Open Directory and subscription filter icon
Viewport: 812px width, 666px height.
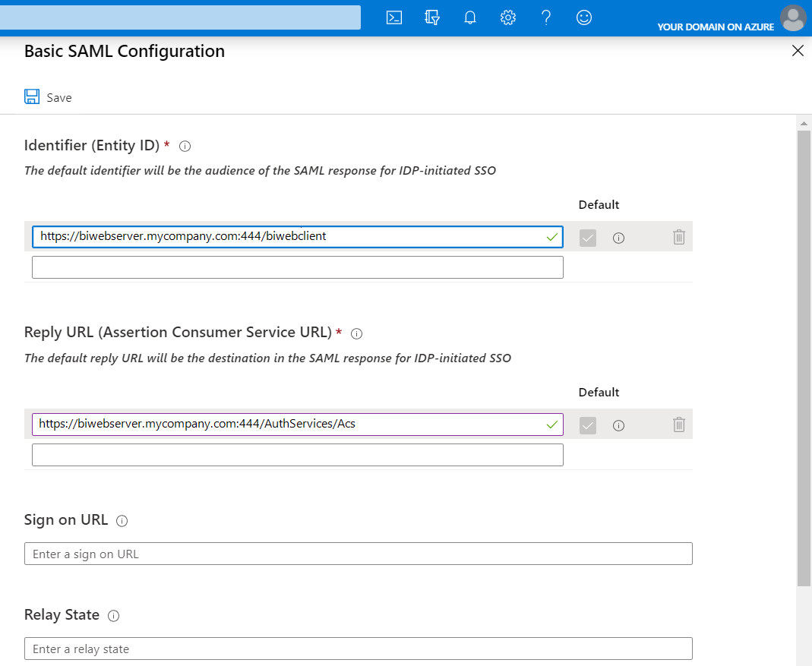click(432, 17)
